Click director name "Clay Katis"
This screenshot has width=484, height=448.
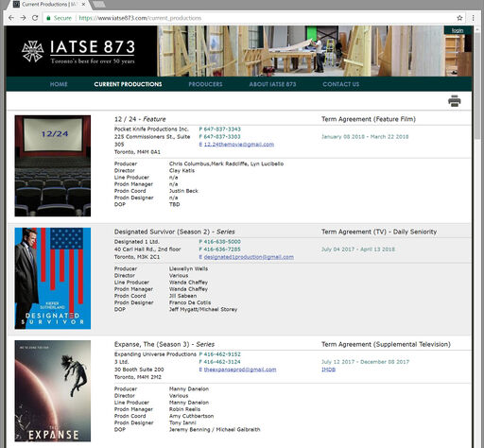[x=181, y=170]
